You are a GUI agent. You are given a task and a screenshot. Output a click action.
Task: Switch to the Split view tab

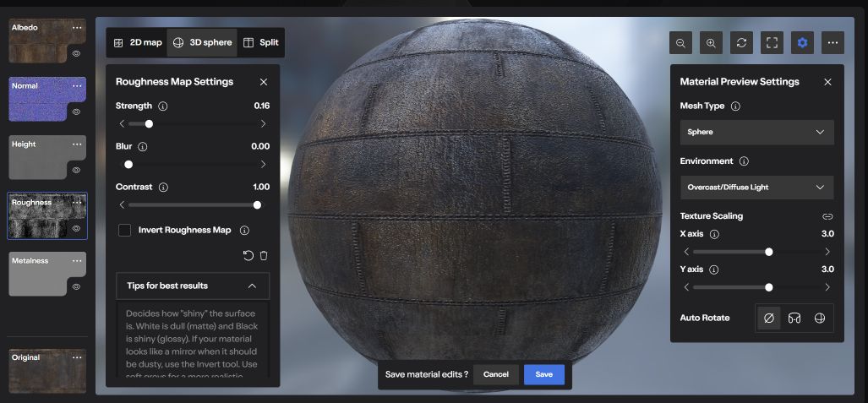(x=260, y=42)
